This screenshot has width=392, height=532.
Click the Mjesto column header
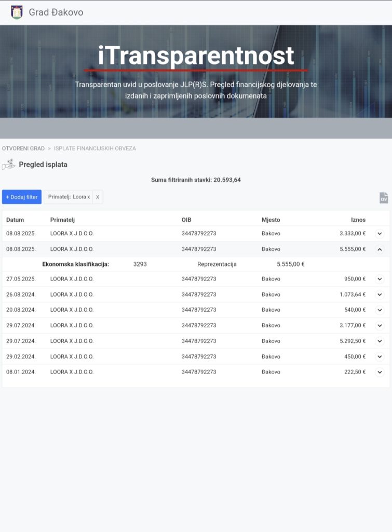[271, 220]
